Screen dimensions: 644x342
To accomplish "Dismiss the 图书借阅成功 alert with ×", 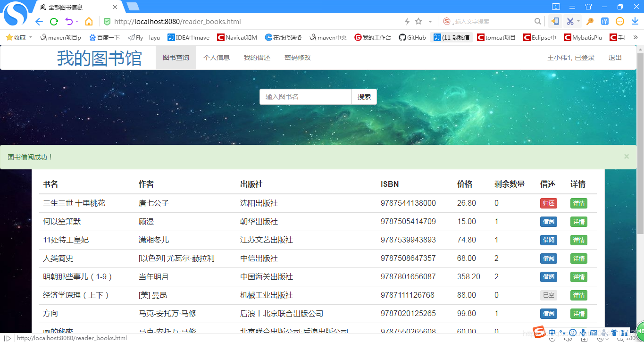I will point(627,156).
